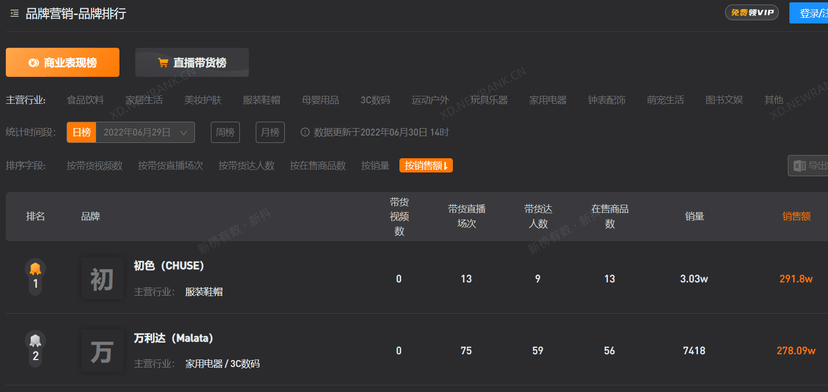Click the 销量 column header

[x=694, y=217]
